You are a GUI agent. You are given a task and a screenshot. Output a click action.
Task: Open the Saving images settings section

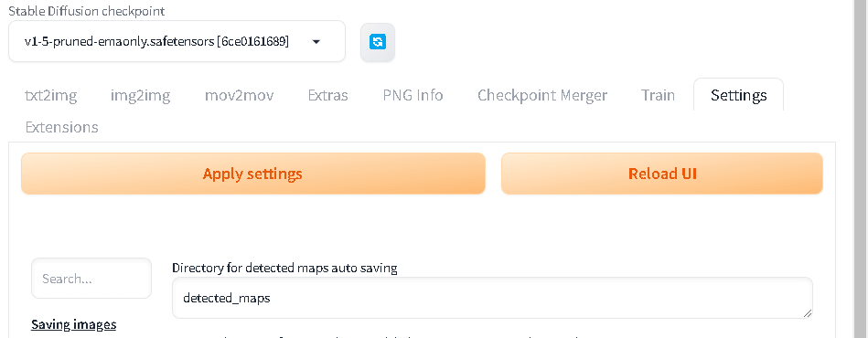click(73, 324)
